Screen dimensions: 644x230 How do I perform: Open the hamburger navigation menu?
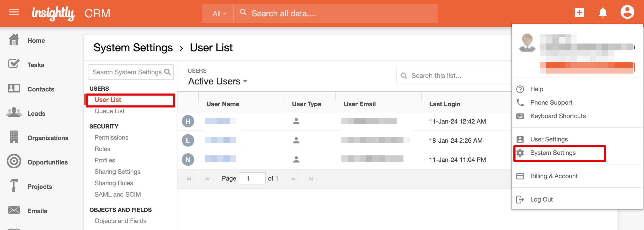pyautogui.click(x=14, y=12)
